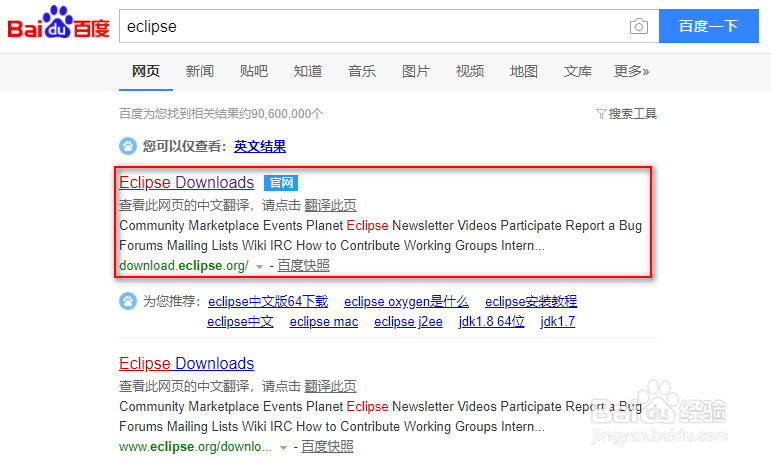Click 翻译此页 in second result
771x462 pixels.
click(x=330, y=386)
